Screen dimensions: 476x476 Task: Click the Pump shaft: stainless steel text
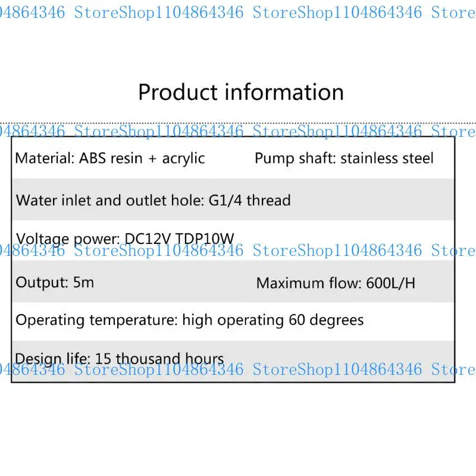pyautogui.click(x=344, y=158)
